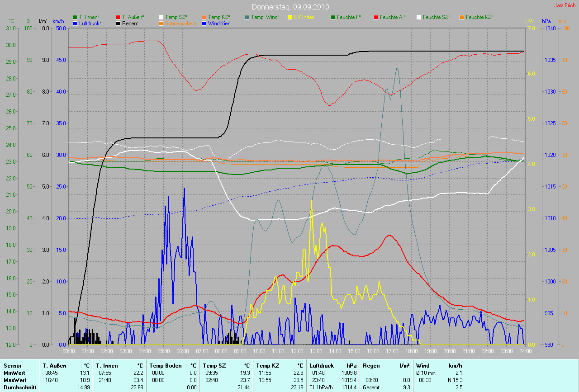Toggle the Windböen legend entry

pyautogui.click(x=219, y=23)
